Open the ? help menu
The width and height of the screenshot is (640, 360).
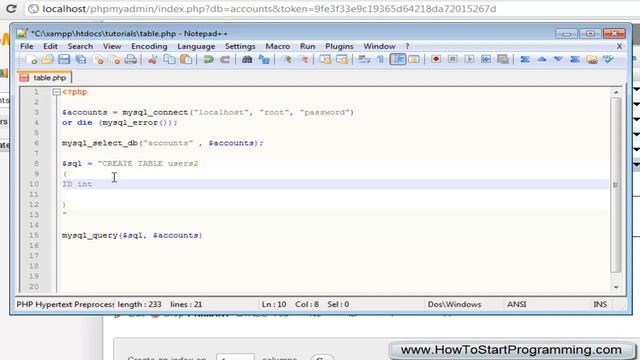click(x=407, y=46)
